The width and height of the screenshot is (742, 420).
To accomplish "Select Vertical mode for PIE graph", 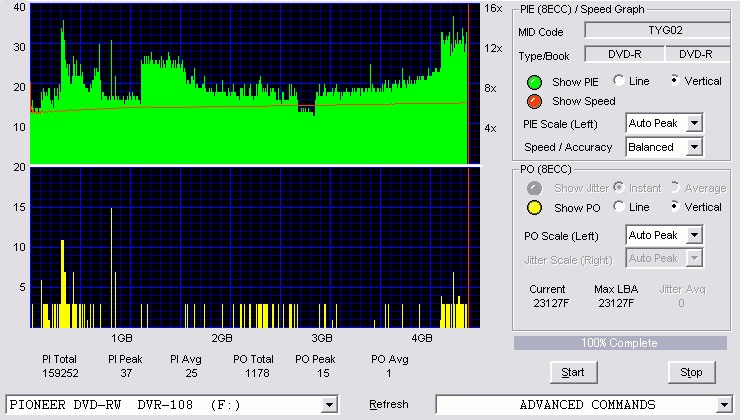I will pyautogui.click(x=674, y=80).
